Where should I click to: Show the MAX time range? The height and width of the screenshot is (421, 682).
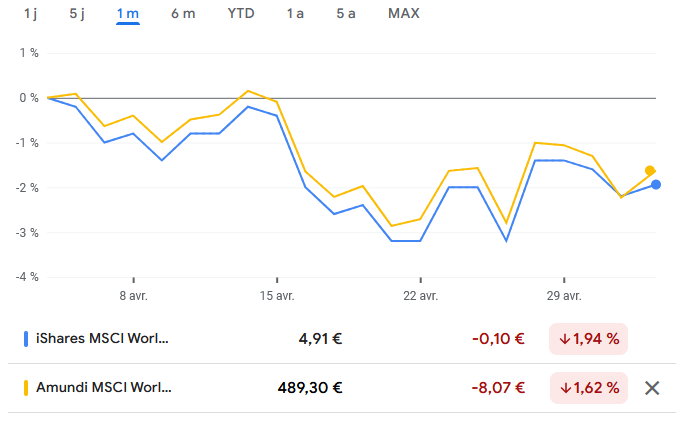pos(404,14)
